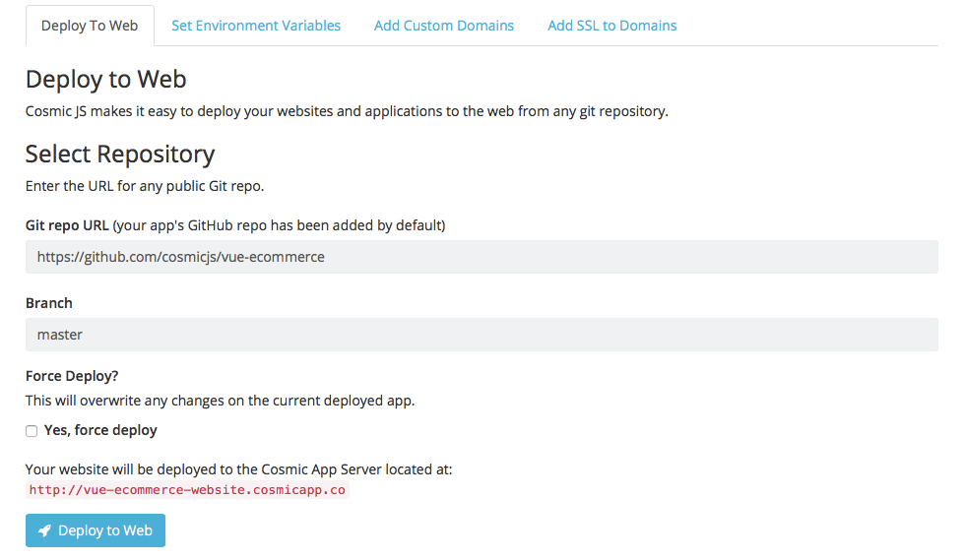Click the Cosmic JS description paragraph
The height and width of the screenshot is (560, 964).
click(x=347, y=111)
